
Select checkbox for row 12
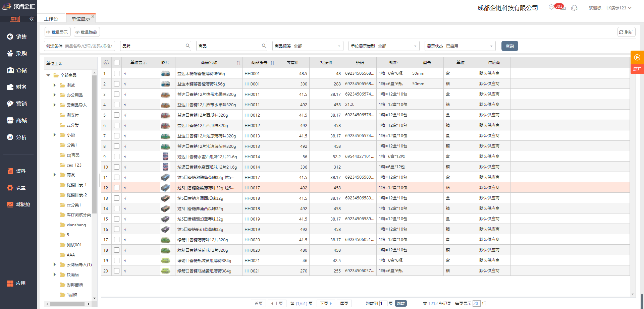(117, 188)
